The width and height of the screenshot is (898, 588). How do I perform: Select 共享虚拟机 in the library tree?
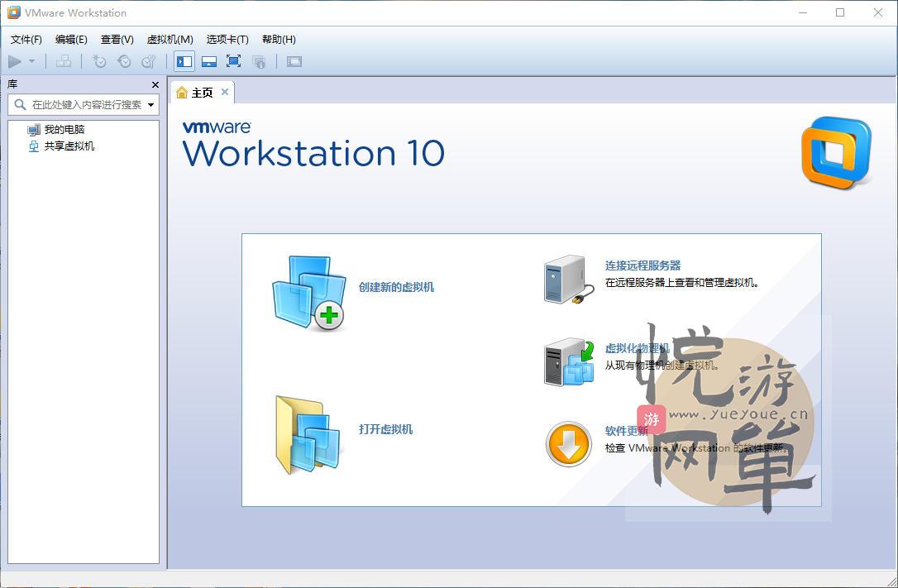[x=69, y=146]
